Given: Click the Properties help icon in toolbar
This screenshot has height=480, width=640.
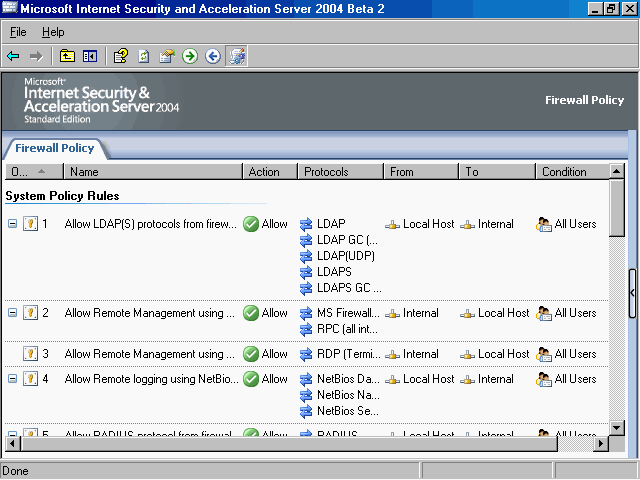Looking at the screenshot, I should (120, 56).
